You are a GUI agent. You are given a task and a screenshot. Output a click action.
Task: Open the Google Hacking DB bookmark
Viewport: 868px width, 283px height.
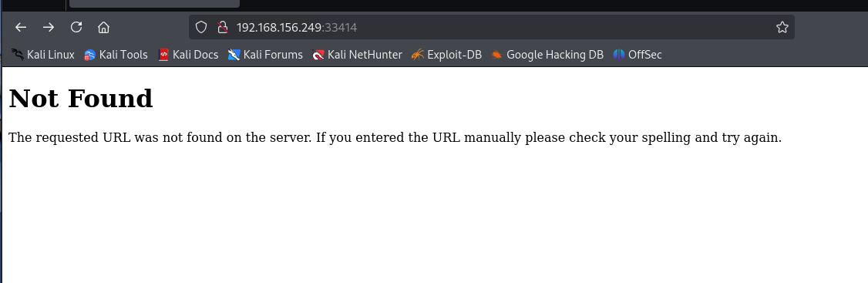pyautogui.click(x=547, y=55)
